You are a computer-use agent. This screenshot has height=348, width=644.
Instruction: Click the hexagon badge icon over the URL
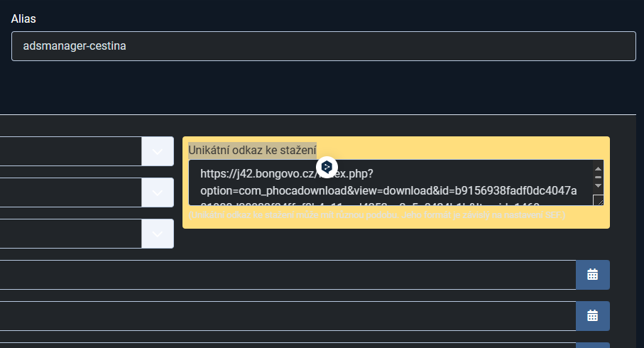pyautogui.click(x=327, y=167)
